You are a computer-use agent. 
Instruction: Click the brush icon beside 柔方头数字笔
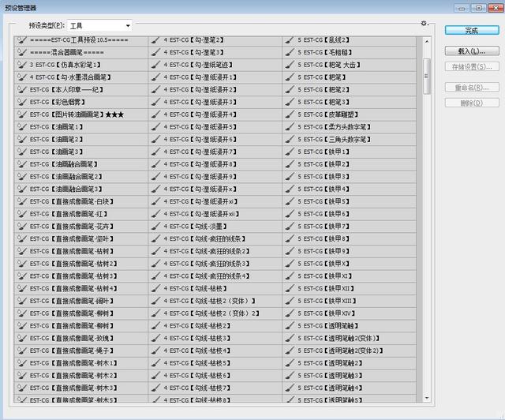click(290, 127)
